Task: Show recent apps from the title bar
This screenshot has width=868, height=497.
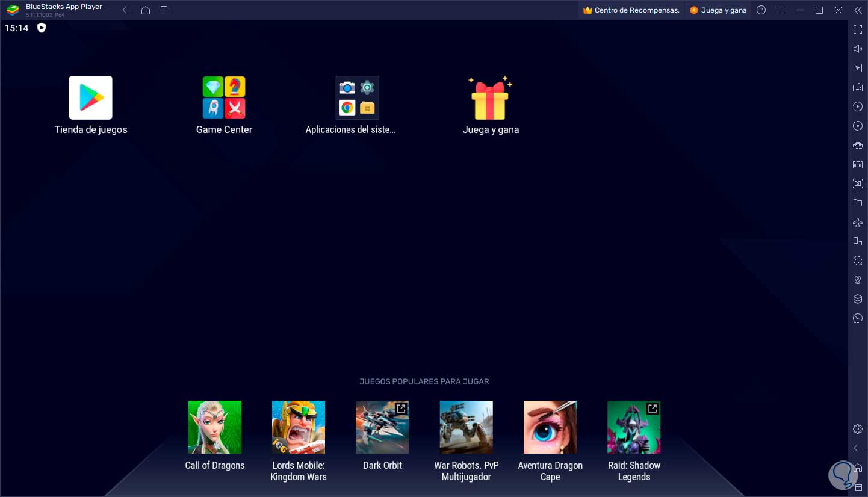Action: point(165,10)
